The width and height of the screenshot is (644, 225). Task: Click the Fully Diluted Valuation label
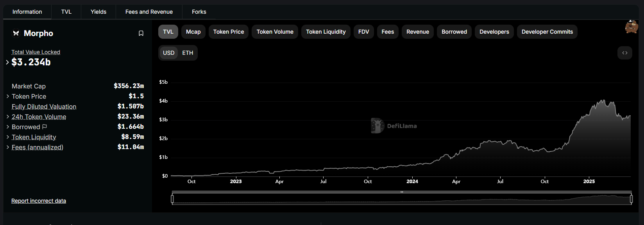pyautogui.click(x=44, y=106)
